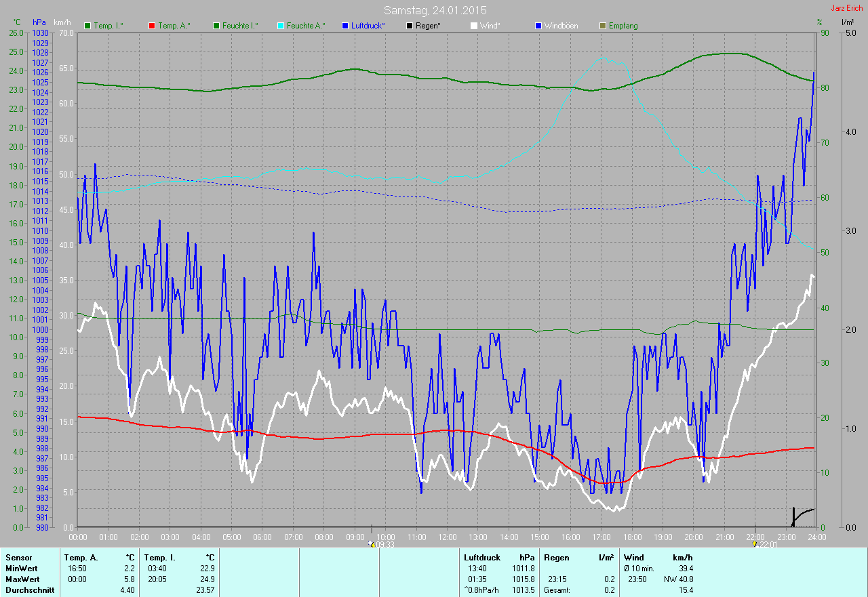
Task: Click the white Wind legend swatch
Action: click(474, 26)
